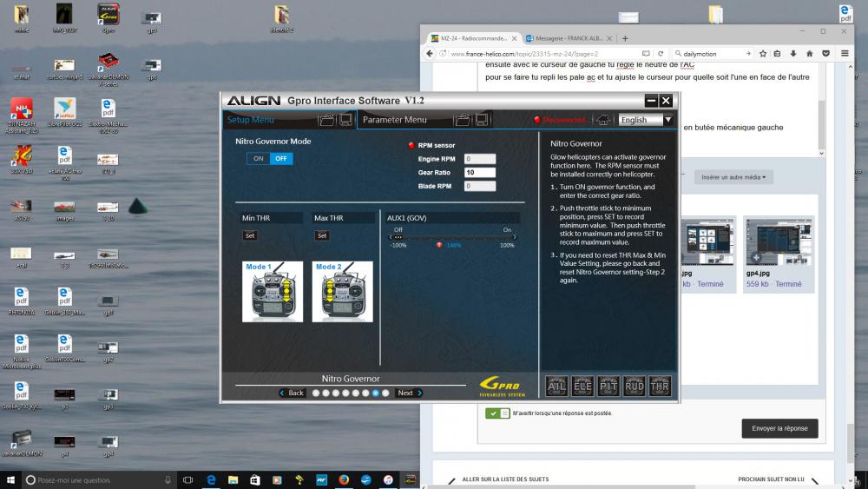This screenshot has height=489, width=868.
Task: Launch Edge from the taskbar
Action: pyautogui.click(x=211, y=479)
